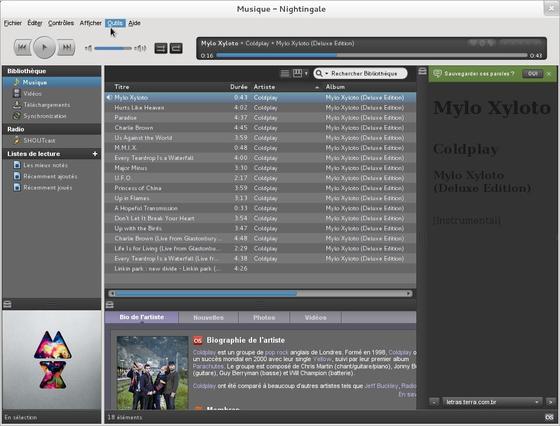Toggle the right lyrics pane icon
This screenshot has width=560, height=426.
tap(422, 71)
